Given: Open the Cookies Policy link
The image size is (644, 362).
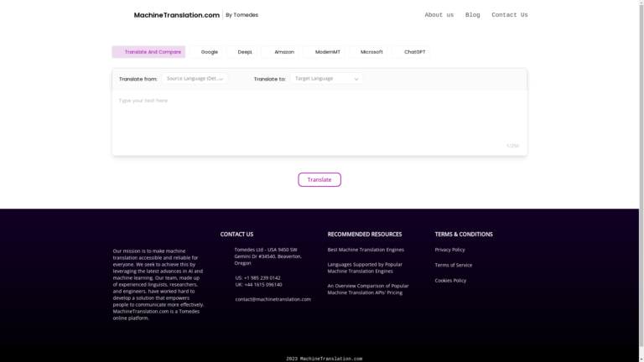Looking at the screenshot, I should 450,281.
